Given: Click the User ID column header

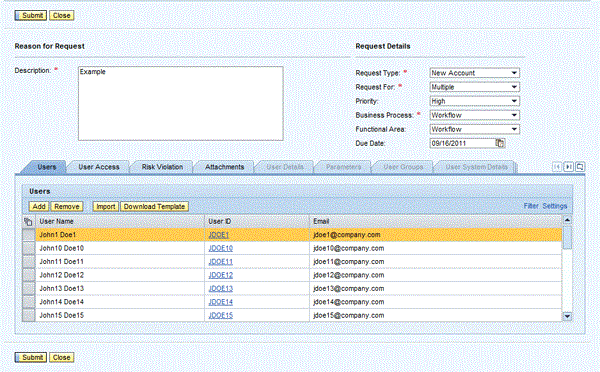Looking at the screenshot, I should coord(257,222).
